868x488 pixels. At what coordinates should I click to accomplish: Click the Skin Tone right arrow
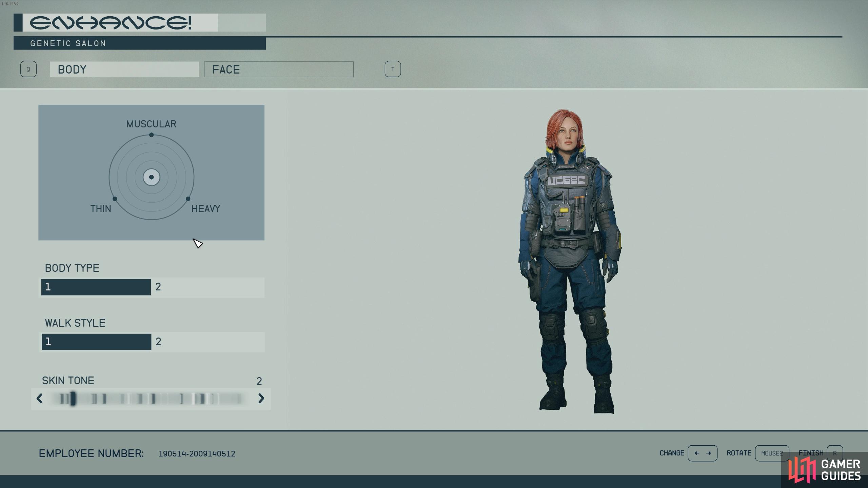click(x=261, y=399)
